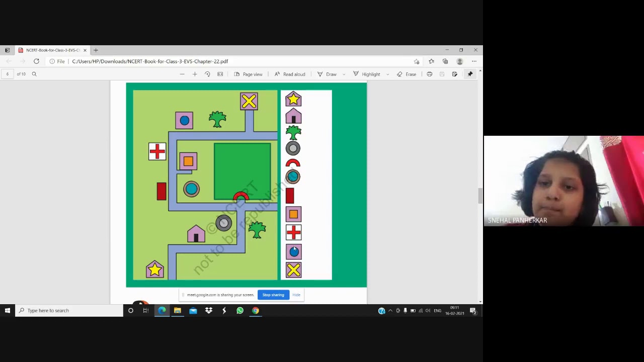The image size is (644, 362).
Task: Print the PDF document
Action: [x=430, y=74]
